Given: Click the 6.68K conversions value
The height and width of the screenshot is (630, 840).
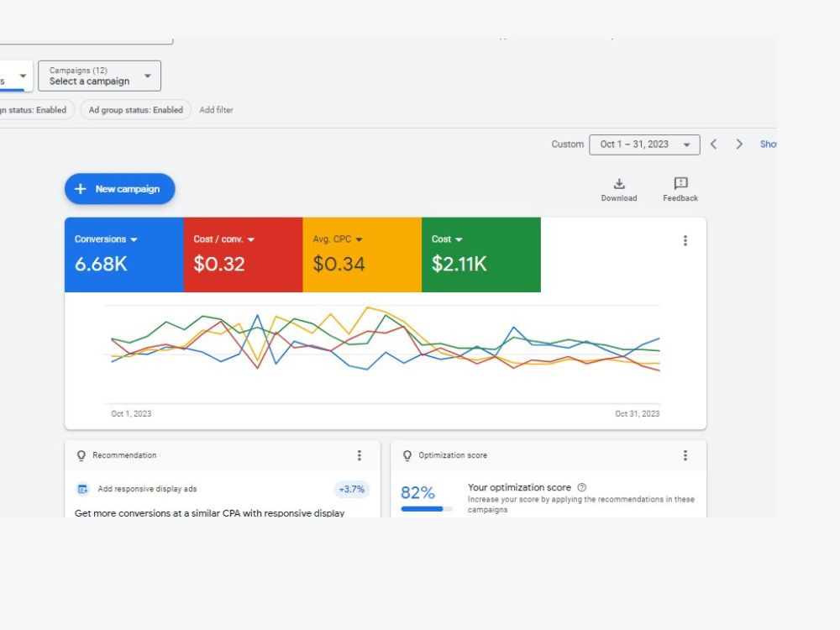Looking at the screenshot, I should point(101,264).
